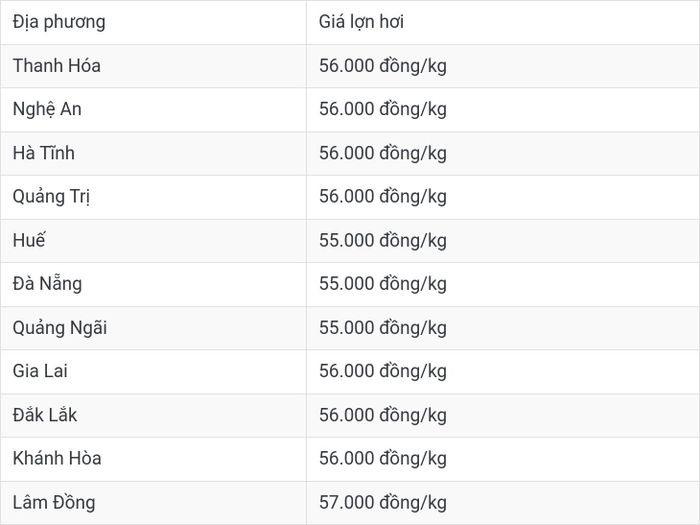This screenshot has width=700, height=525.
Task: Click the Huế price 55.000 đồng/kg
Action: [x=383, y=241]
